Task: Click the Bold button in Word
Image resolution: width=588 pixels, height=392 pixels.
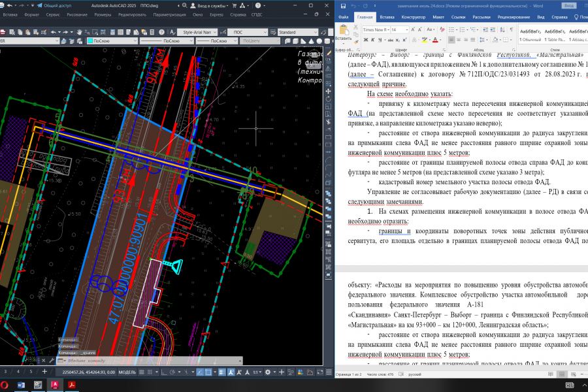Action: point(365,39)
